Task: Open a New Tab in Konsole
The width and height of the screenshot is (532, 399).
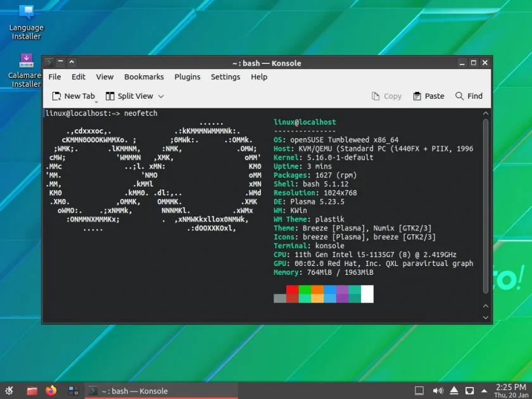Action: tap(73, 96)
